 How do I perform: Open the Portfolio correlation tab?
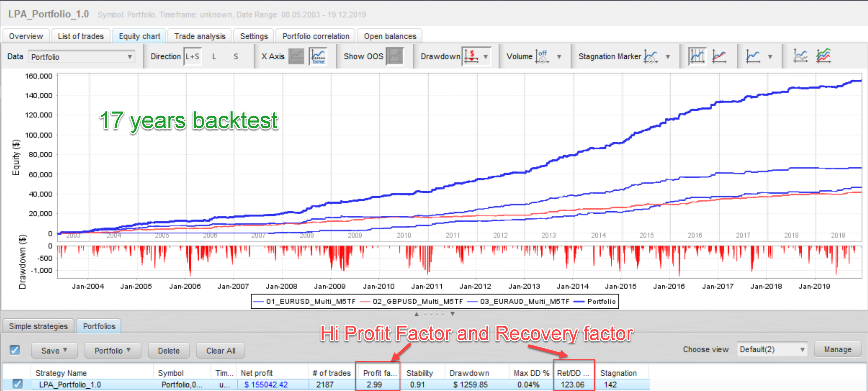coord(315,36)
